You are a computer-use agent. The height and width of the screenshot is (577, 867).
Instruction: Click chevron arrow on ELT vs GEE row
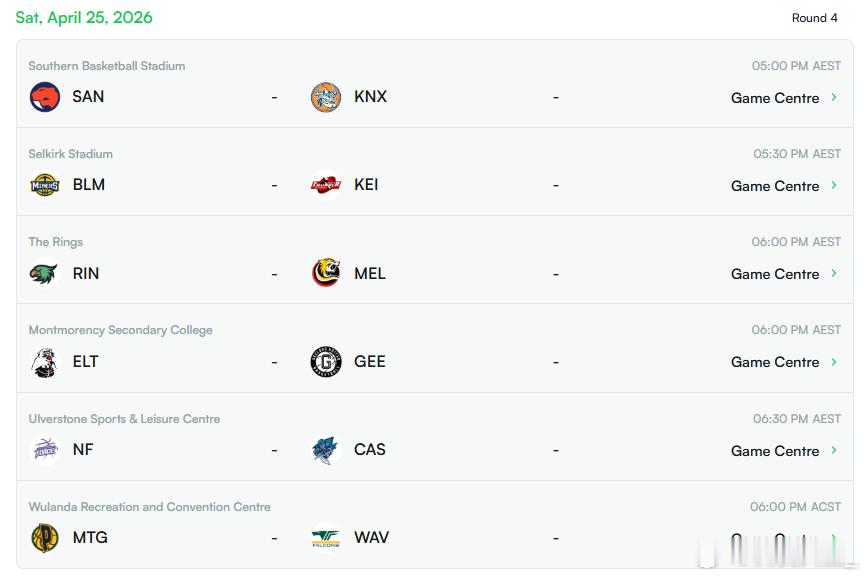pyautogui.click(x=834, y=362)
